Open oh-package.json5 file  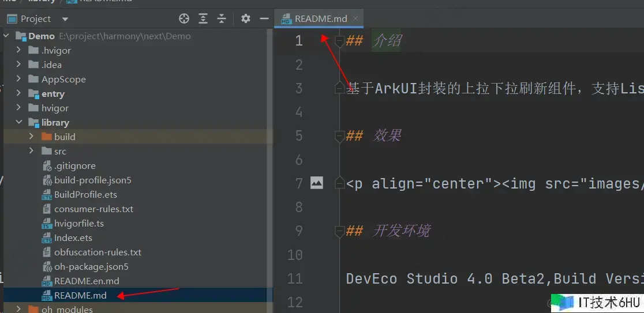tap(91, 266)
